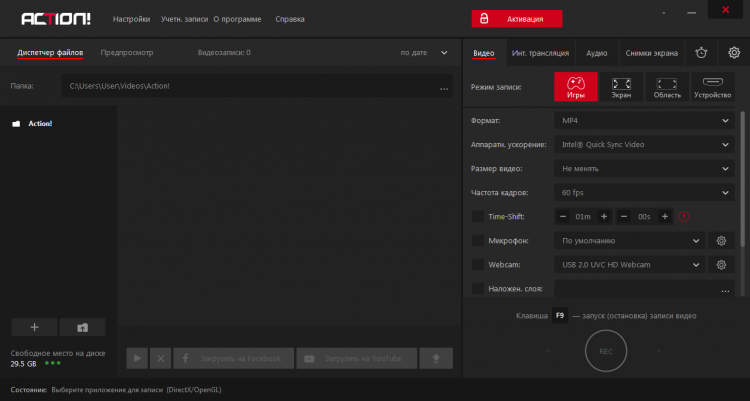Viewport: 750px width, 401px height.
Task: Select the Область recording mode
Action: point(667,87)
